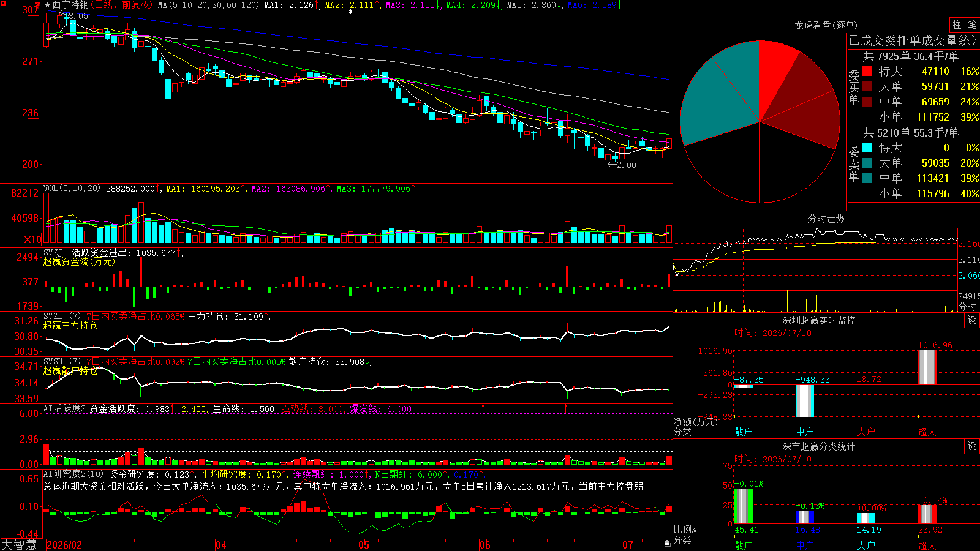The height and width of the screenshot is (551, 980).
Task: Click the 分时走势 panel title
Action: point(826,219)
